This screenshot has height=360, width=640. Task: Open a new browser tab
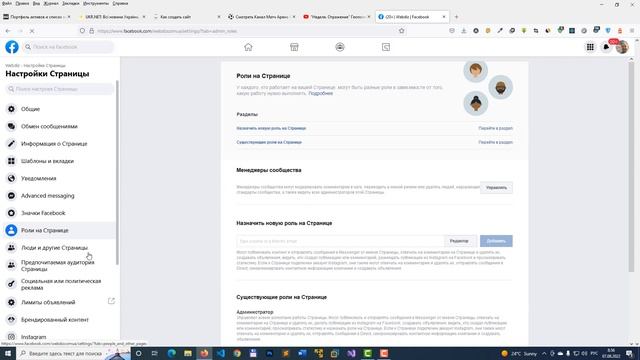click(456, 17)
